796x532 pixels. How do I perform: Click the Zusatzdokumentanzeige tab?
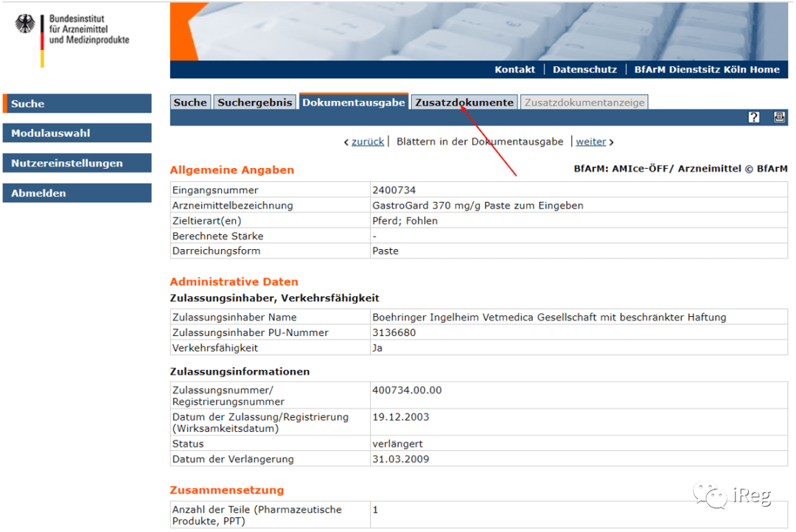point(584,102)
